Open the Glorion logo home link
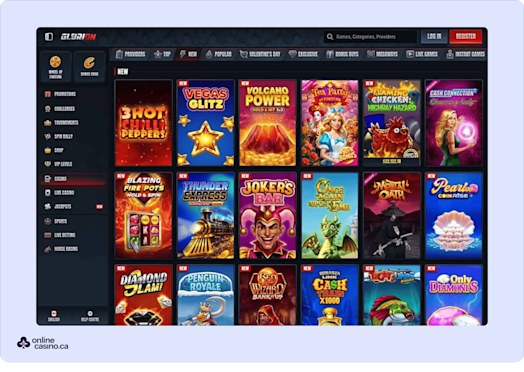 (78, 36)
